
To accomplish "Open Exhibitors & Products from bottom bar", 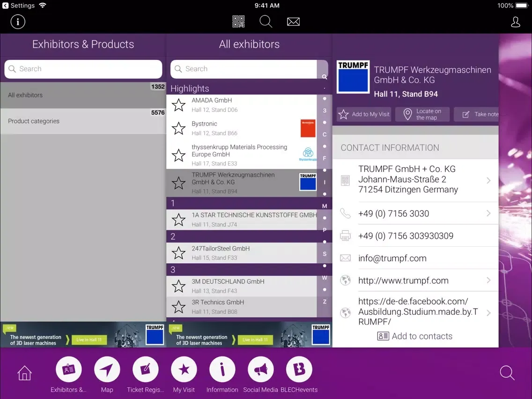I will click(x=68, y=369).
